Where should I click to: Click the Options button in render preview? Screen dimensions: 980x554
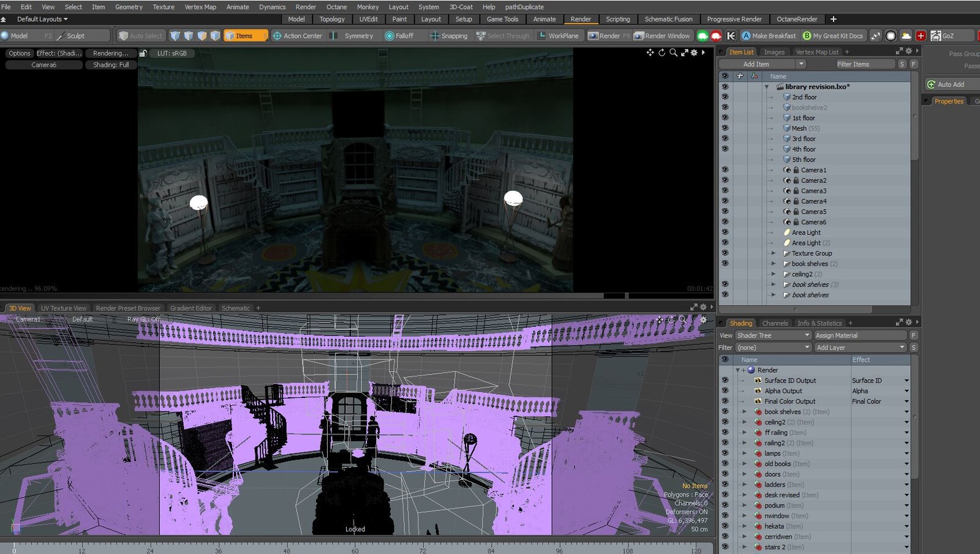click(20, 53)
